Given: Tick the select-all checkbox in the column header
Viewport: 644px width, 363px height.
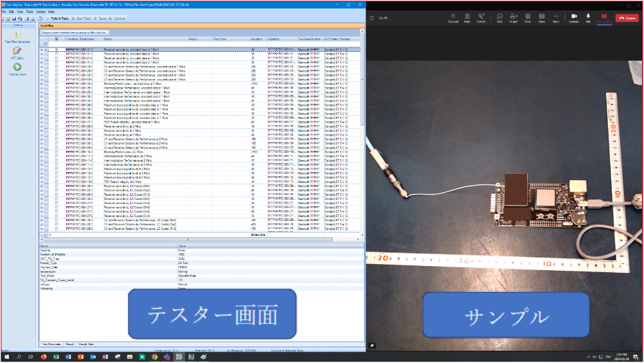Looking at the screenshot, I should click(57, 39).
